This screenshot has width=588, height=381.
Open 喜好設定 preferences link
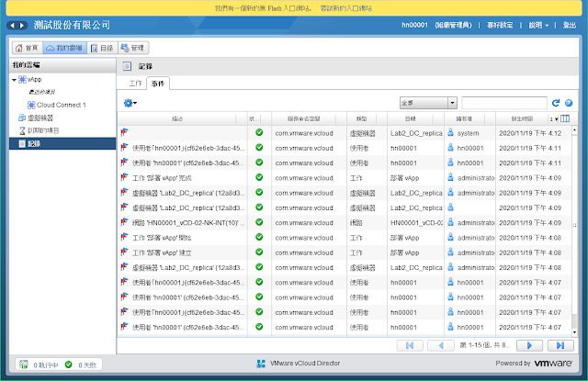(500, 25)
